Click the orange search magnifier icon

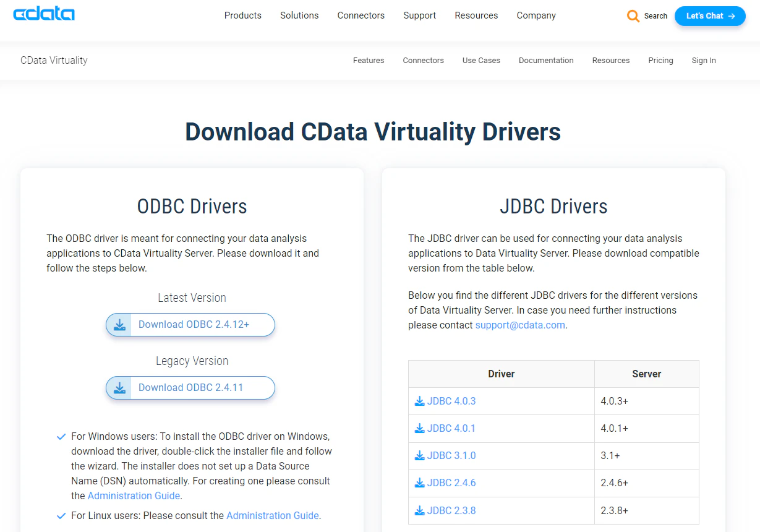633,16
